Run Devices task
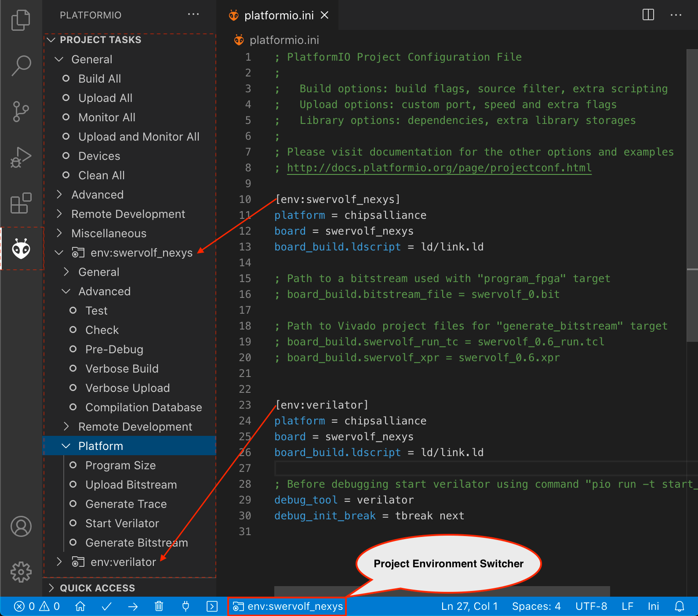The height and width of the screenshot is (616, 698). (130, 156)
